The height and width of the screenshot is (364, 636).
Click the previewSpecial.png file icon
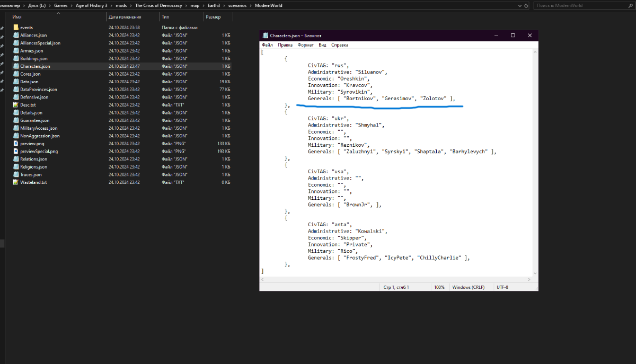pyautogui.click(x=16, y=151)
